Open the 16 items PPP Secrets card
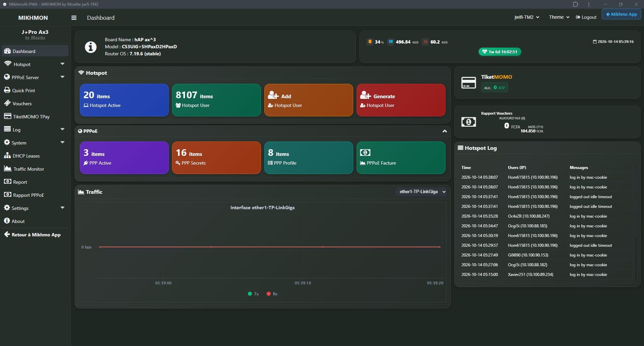The height and width of the screenshot is (346, 644). coord(216,158)
